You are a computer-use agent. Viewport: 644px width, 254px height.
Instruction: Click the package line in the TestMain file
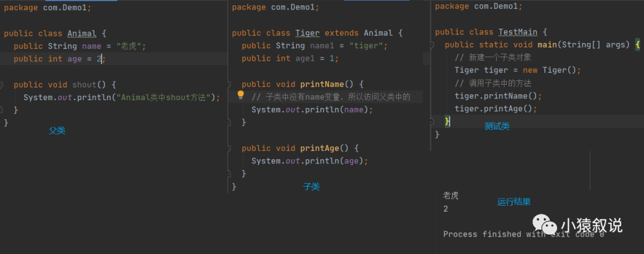coord(478,7)
